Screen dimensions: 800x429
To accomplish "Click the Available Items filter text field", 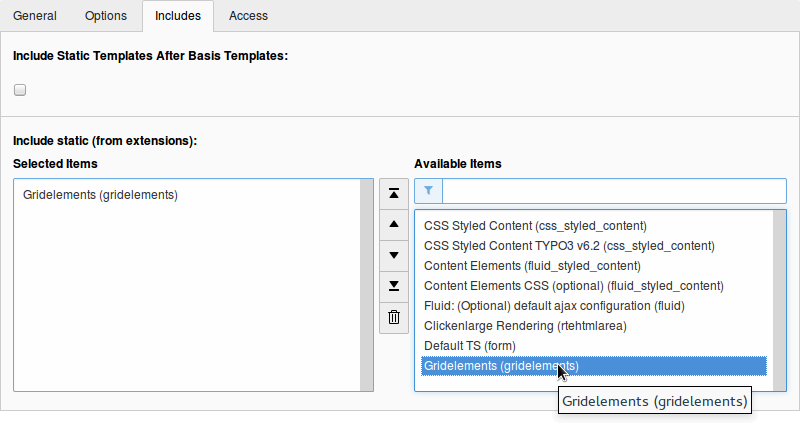I will point(614,191).
